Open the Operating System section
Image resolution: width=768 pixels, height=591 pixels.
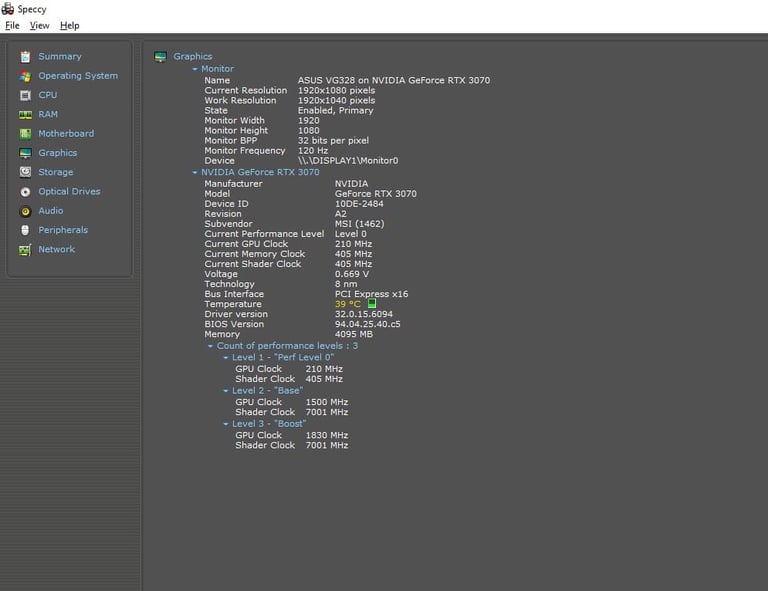click(78, 76)
